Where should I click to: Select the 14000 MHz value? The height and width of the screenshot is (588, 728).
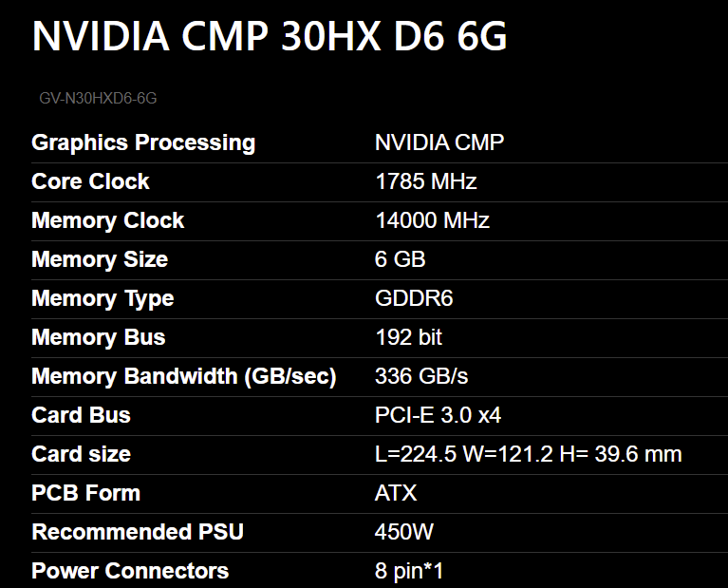(x=433, y=220)
